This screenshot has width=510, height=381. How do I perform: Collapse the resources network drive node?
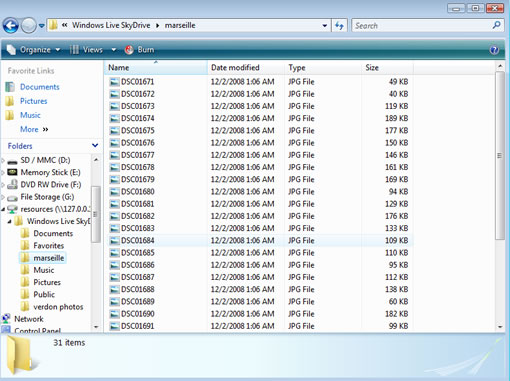click(3, 209)
